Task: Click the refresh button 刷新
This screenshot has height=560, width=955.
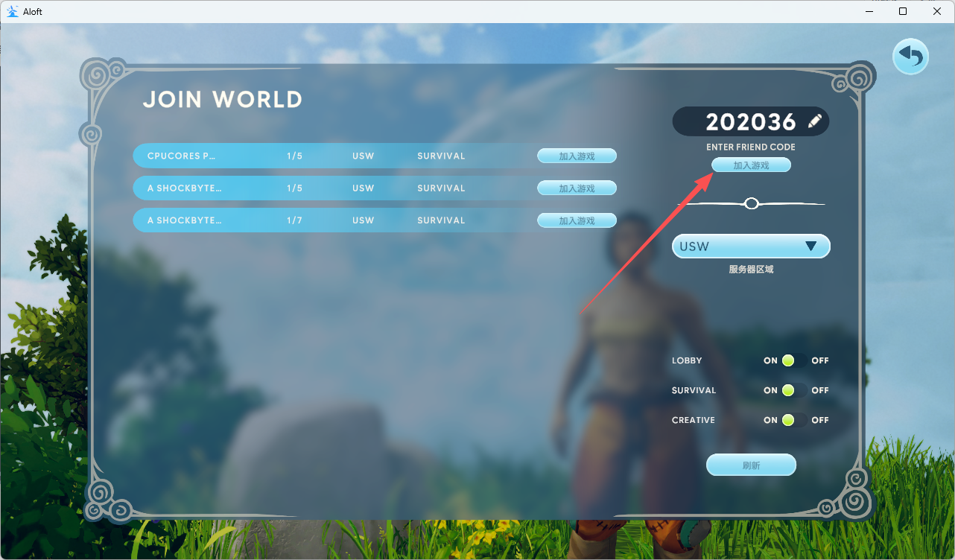Action: point(751,465)
